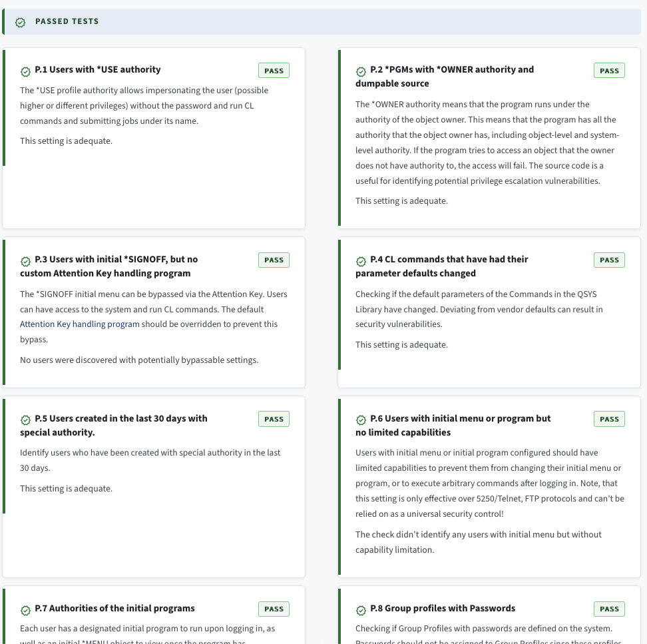Click the PASS badge on P.6 card
647x644 pixels.
(x=609, y=420)
